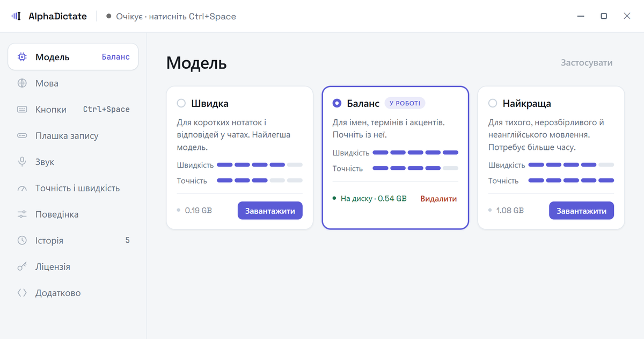Close the AlphaDictate window
Image resolution: width=644 pixels, height=339 pixels.
627,16
